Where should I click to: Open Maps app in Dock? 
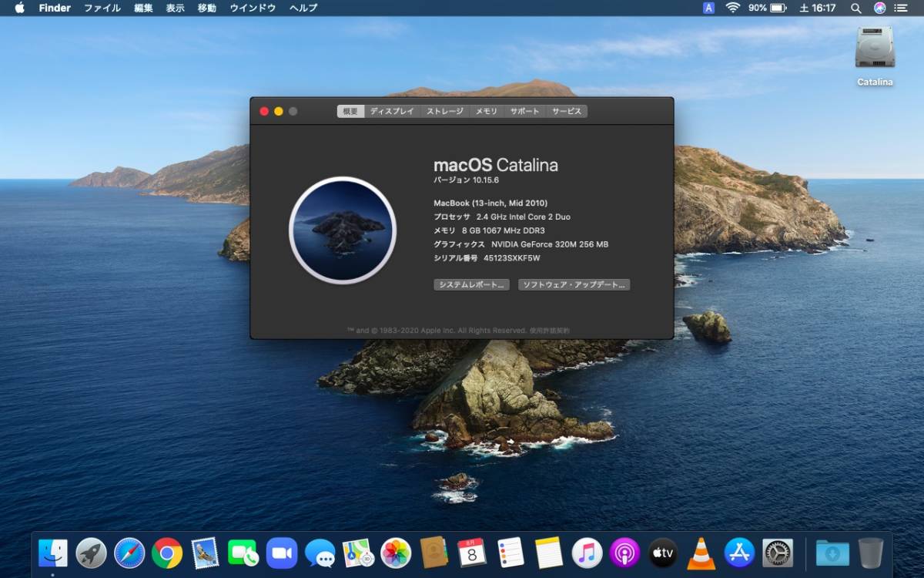tap(358, 553)
